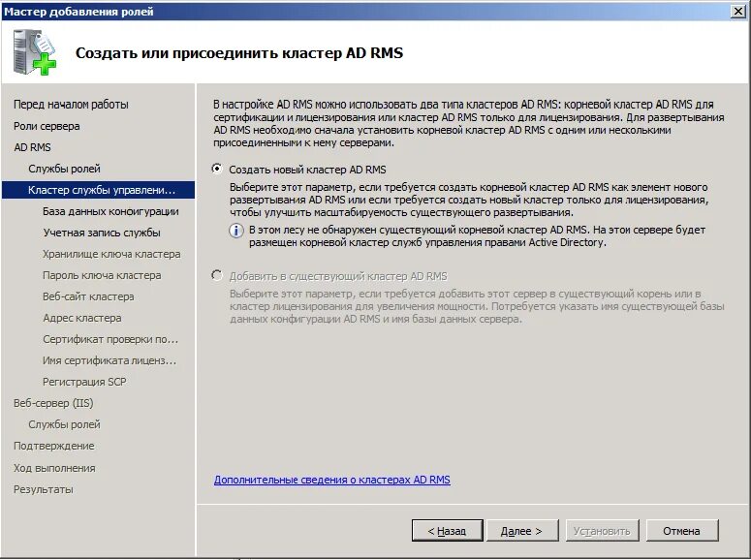751x560 pixels.
Task: Select AD RMS step in sidebar
Action: pos(32,147)
